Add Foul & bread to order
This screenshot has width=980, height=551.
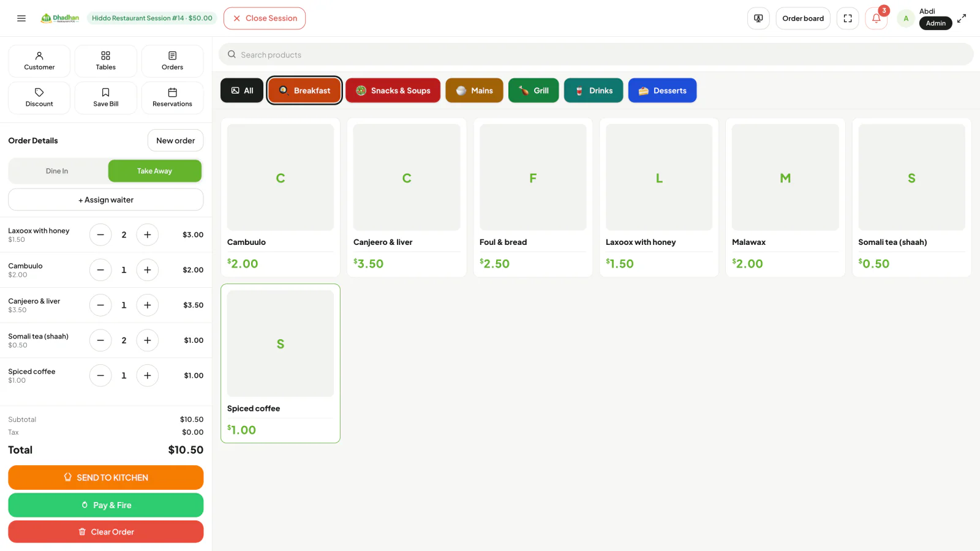533,197
